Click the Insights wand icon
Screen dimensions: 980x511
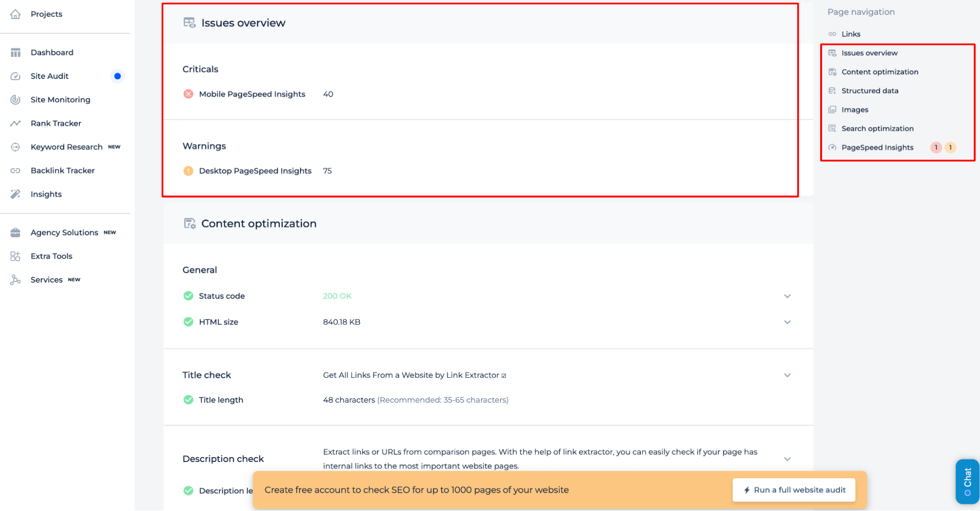[15, 194]
